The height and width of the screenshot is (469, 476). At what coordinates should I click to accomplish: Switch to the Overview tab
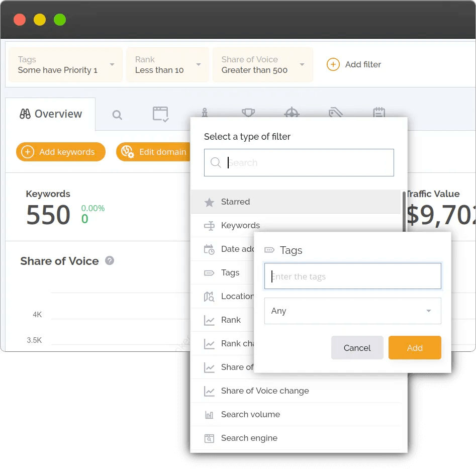point(50,114)
